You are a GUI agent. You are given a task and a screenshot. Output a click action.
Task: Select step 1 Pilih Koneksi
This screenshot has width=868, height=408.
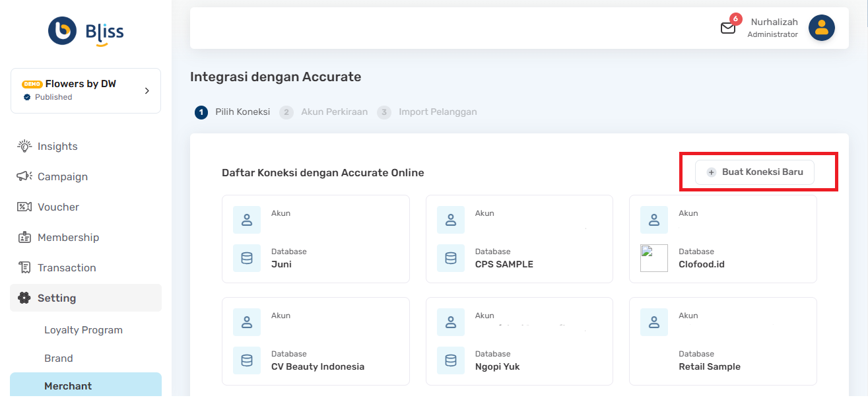pos(232,112)
